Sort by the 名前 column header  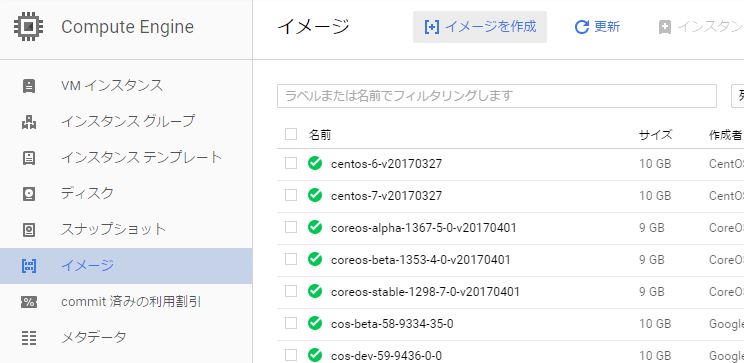[320, 135]
